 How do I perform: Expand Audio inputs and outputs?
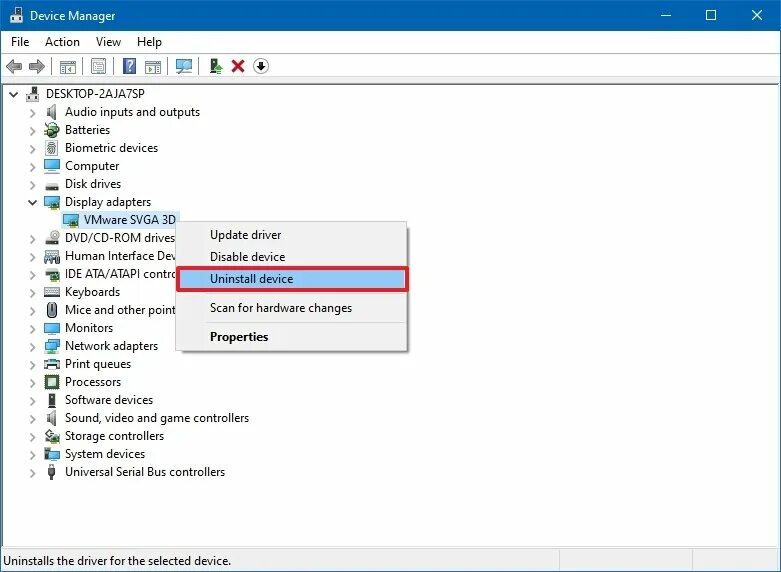[32, 113]
